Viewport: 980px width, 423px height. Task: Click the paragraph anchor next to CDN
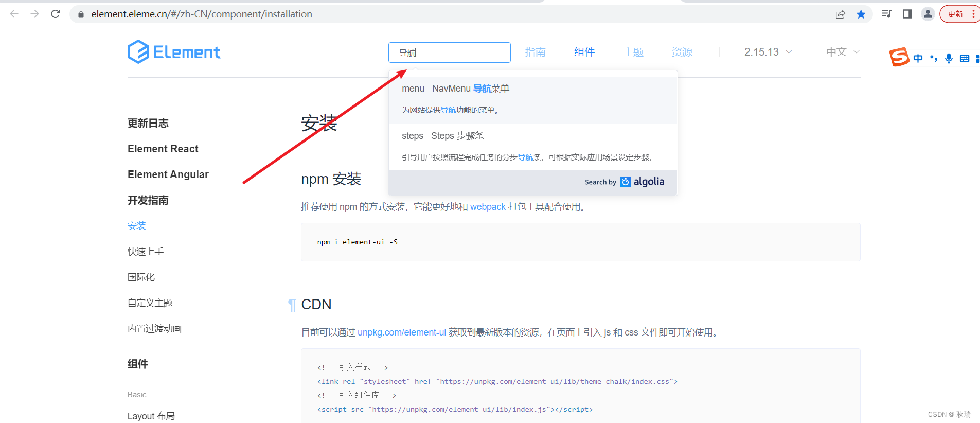tap(292, 305)
